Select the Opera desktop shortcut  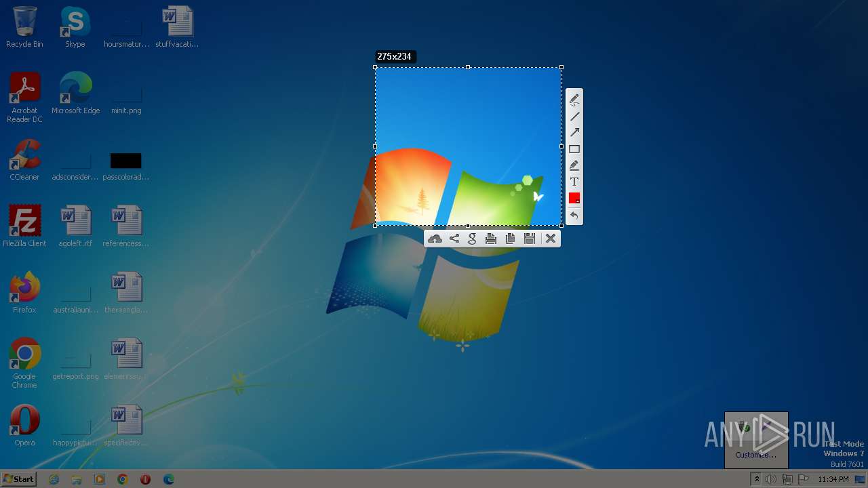24,426
